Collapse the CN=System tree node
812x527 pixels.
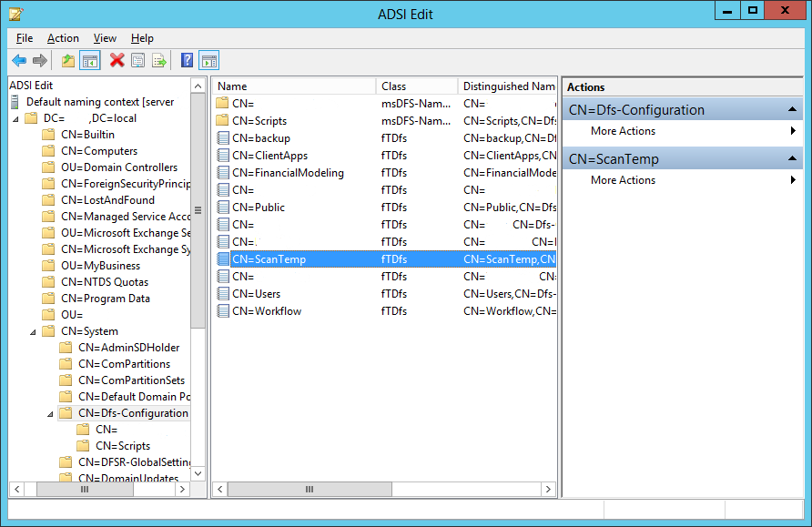click(33, 332)
